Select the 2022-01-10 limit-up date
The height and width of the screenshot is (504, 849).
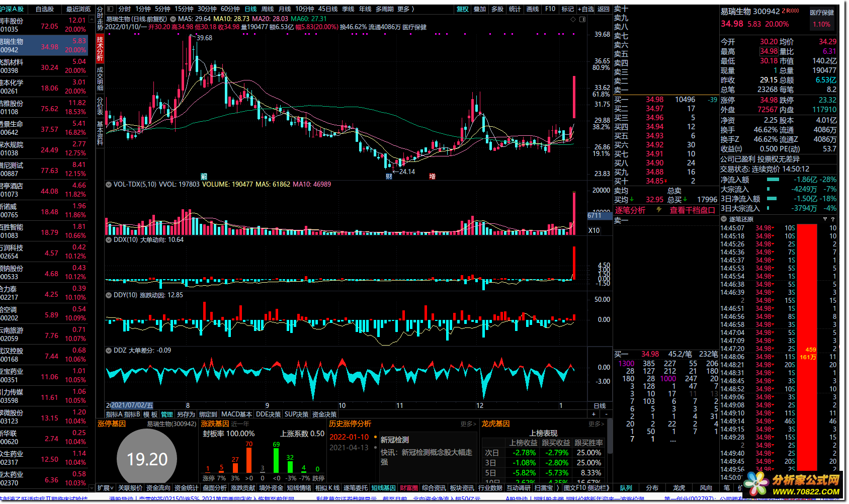(349, 437)
